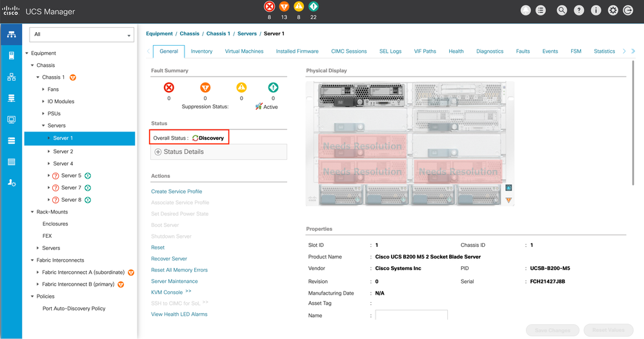This screenshot has height=339, width=644.
Task: Click the minor faults warning icon in header
Action: (299, 6)
